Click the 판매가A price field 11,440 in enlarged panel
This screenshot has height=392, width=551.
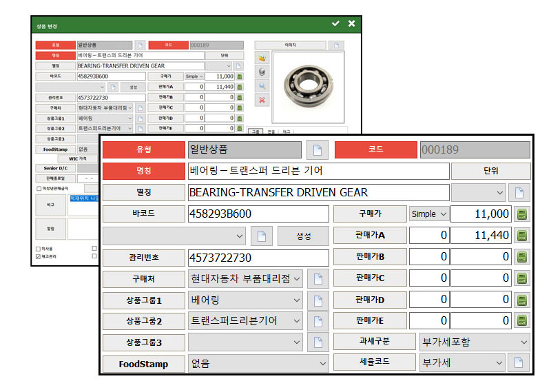[x=481, y=235]
